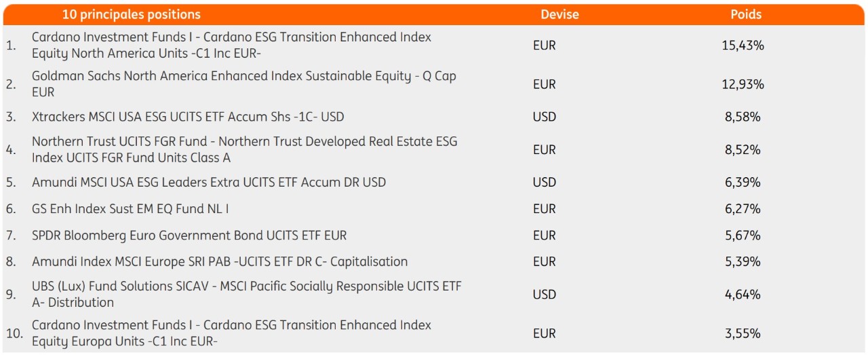The height and width of the screenshot is (355, 868).
Task: Click the 'Poids' column header
Action: click(x=745, y=14)
